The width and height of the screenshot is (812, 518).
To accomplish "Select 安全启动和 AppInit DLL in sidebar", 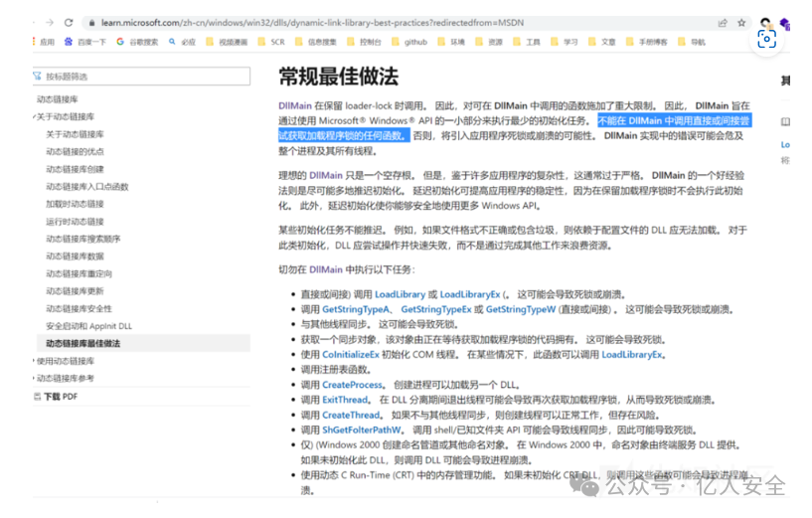I will [x=88, y=326].
